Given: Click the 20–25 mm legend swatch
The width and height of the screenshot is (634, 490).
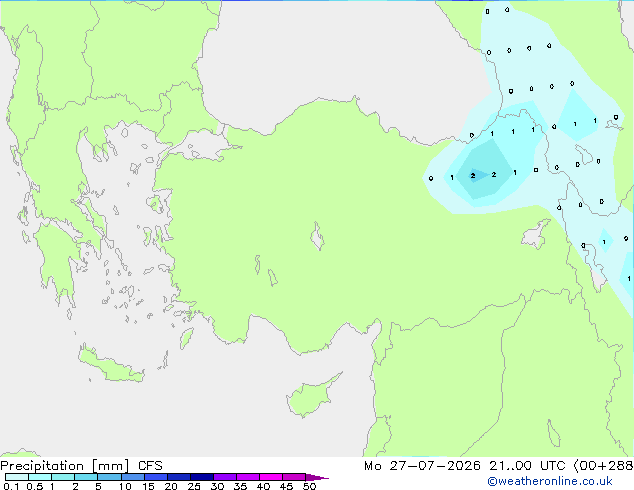Looking at the screenshot, I should [179, 477].
